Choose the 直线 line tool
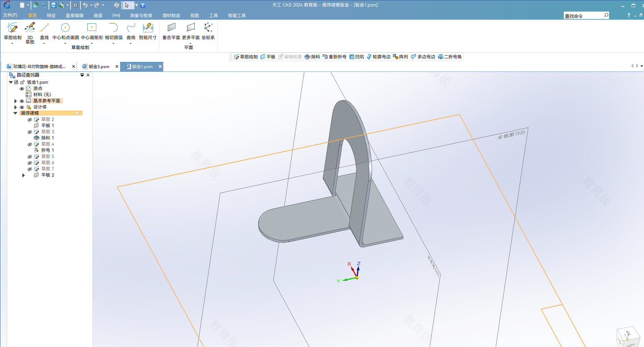 click(44, 31)
